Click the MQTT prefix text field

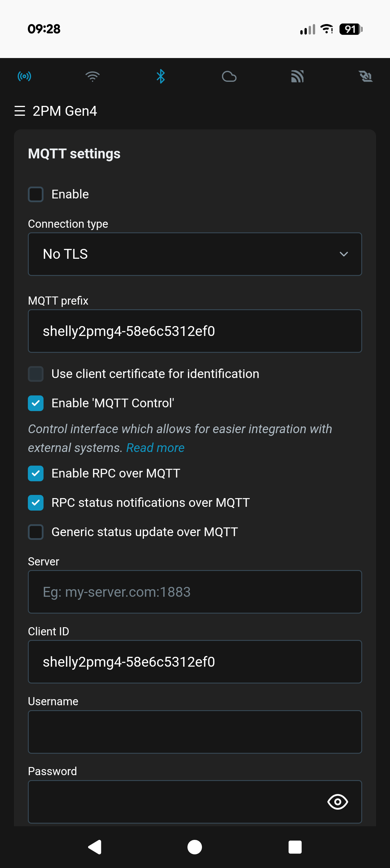[195, 331]
